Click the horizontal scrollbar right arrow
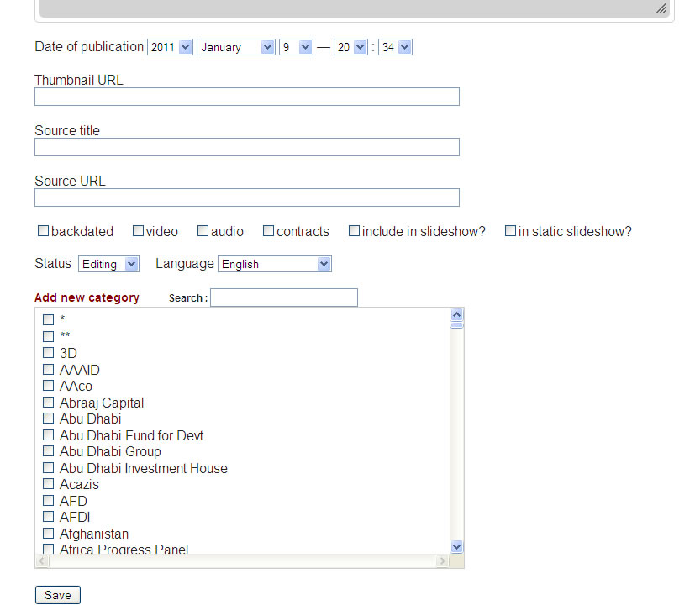The image size is (695, 616). (442, 561)
